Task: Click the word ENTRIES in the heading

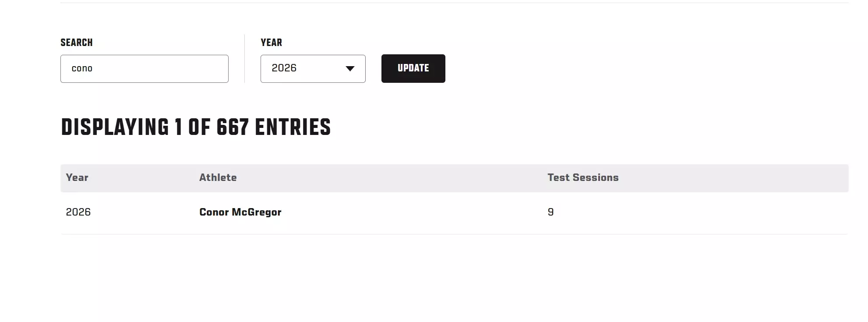Action: pyautogui.click(x=293, y=127)
